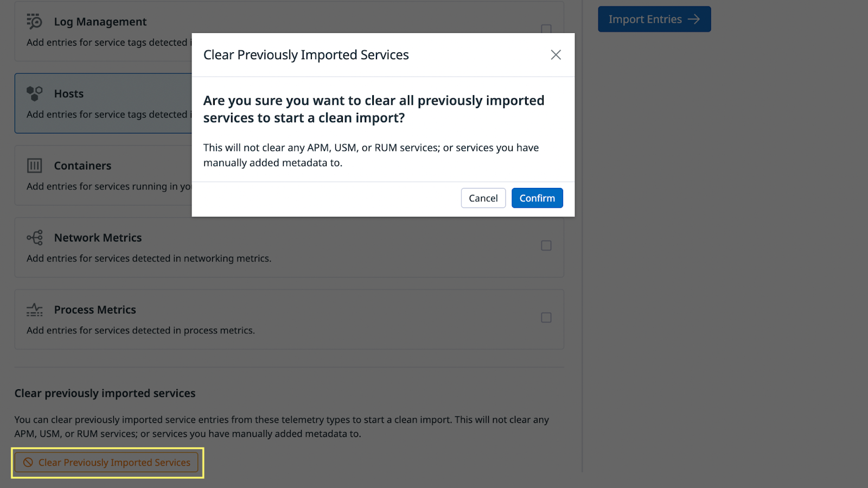Select the Hosts card title
The height and width of the screenshot is (488, 868).
click(x=69, y=94)
